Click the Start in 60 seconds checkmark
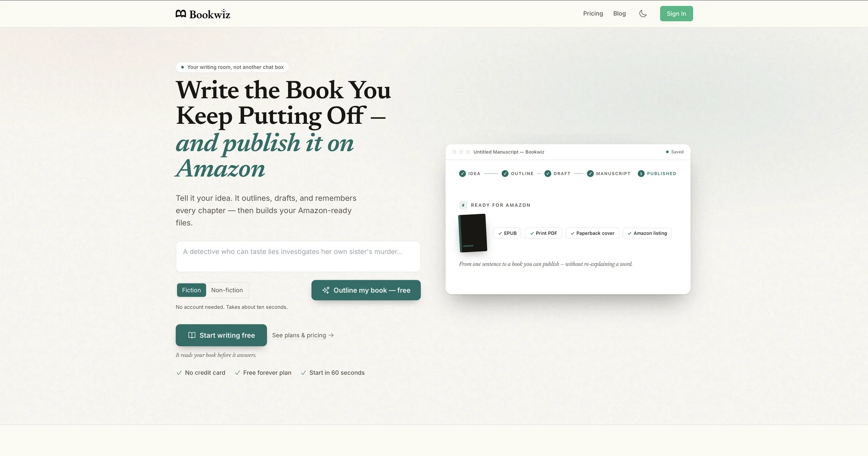The width and height of the screenshot is (868, 456). (x=303, y=373)
